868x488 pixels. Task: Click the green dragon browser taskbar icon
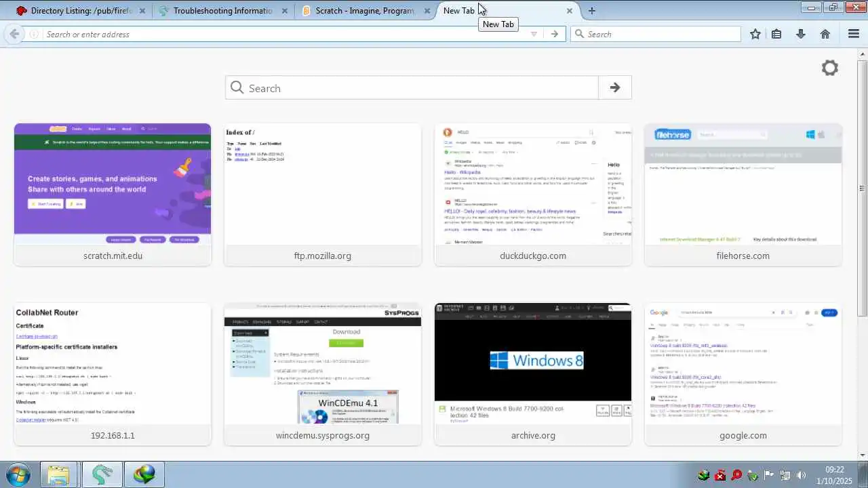[x=102, y=475]
